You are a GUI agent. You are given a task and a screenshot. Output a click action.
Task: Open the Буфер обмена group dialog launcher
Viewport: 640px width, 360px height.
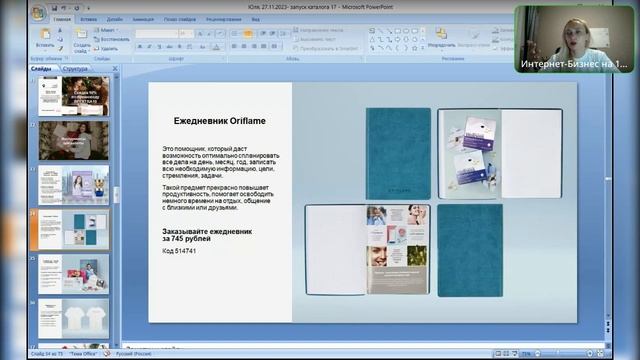(66, 59)
